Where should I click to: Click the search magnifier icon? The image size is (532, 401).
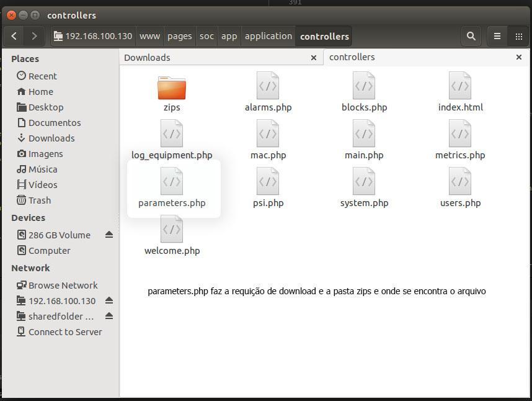point(471,36)
